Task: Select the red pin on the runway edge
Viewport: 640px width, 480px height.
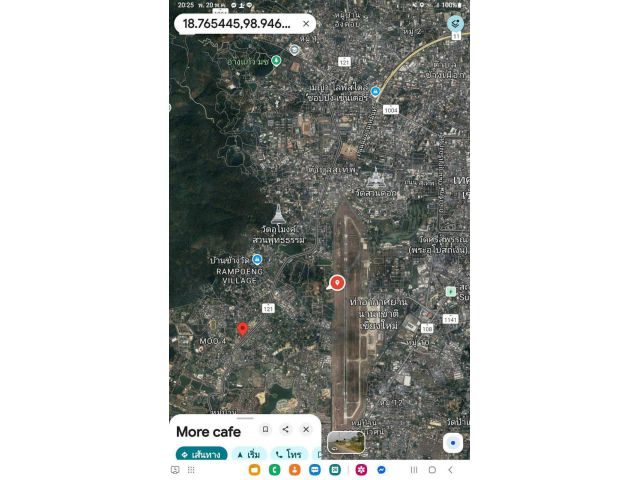Action: (x=337, y=282)
